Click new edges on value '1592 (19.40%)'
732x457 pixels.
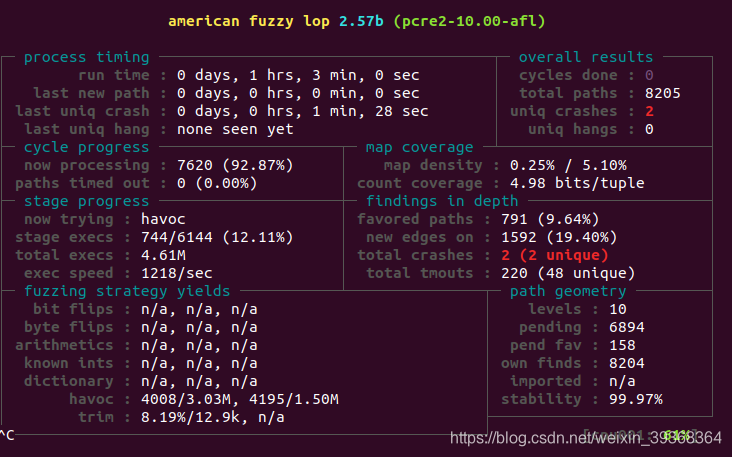pyautogui.click(x=559, y=238)
